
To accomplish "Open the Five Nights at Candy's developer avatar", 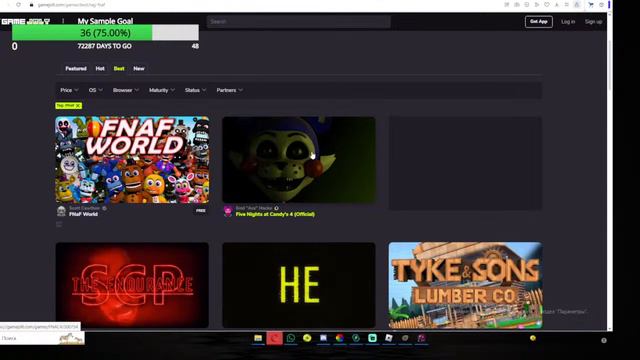I will click(x=228, y=211).
